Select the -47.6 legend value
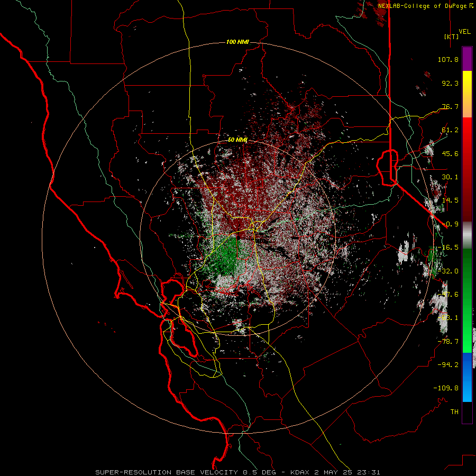This screenshot has width=476, height=476. [448, 295]
